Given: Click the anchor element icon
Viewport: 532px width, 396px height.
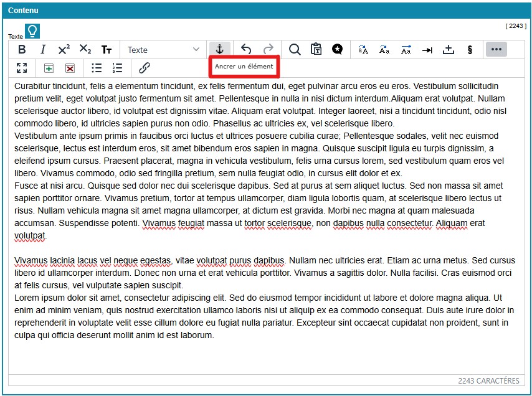Looking at the screenshot, I should [219, 50].
